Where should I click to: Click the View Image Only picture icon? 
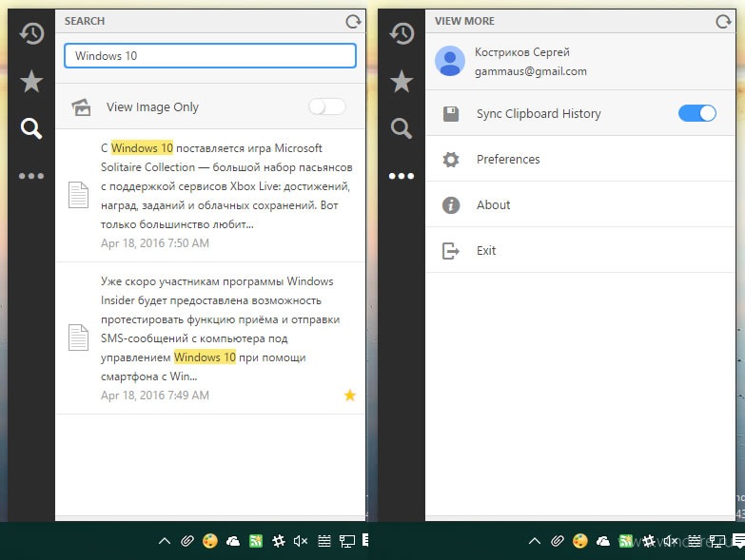click(81, 107)
